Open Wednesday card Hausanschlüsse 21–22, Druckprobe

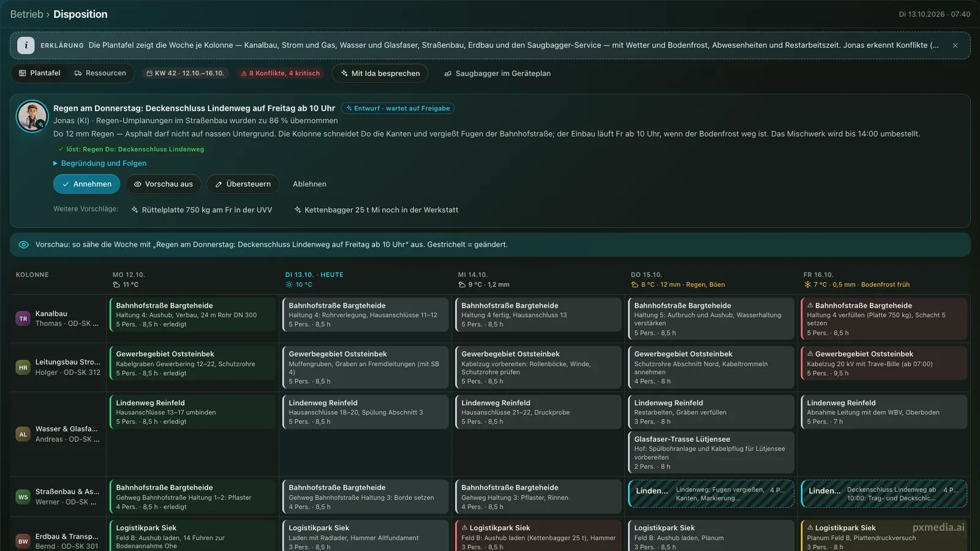point(538,412)
